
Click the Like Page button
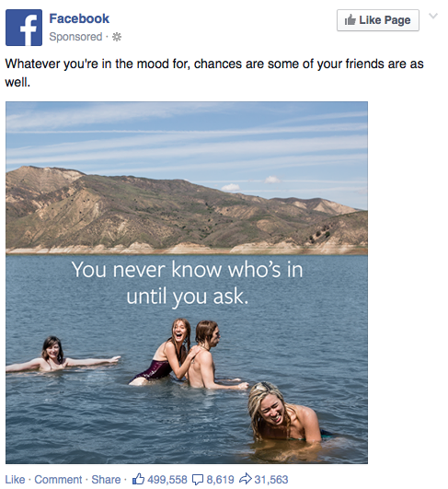(x=377, y=20)
